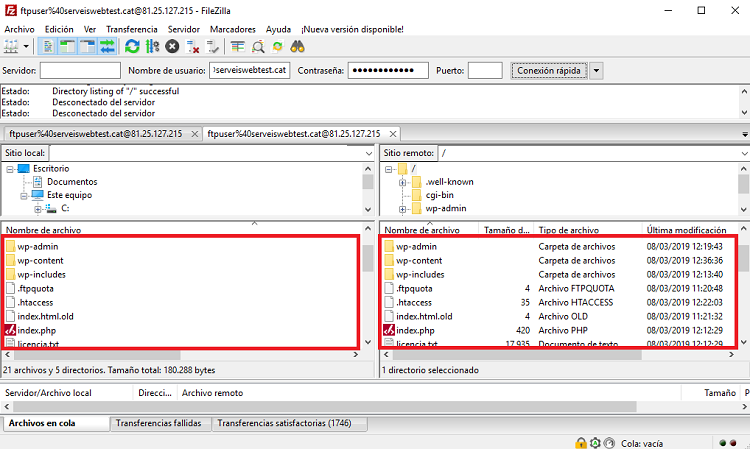750x449 pixels.
Task: Open the Ayuda menu
Action: click(x=278, y=29)
